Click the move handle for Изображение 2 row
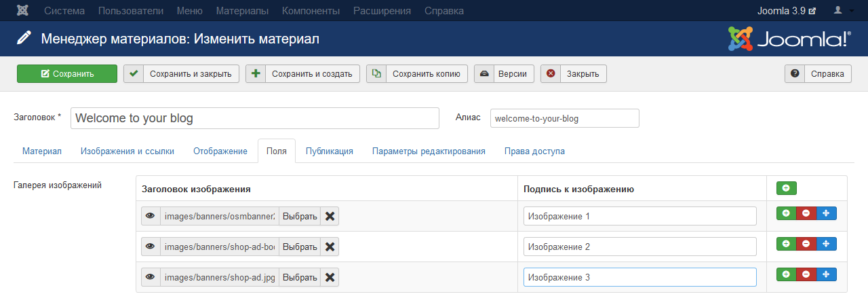868x307 pixels. pyautogui.click(x=826, y=243)
